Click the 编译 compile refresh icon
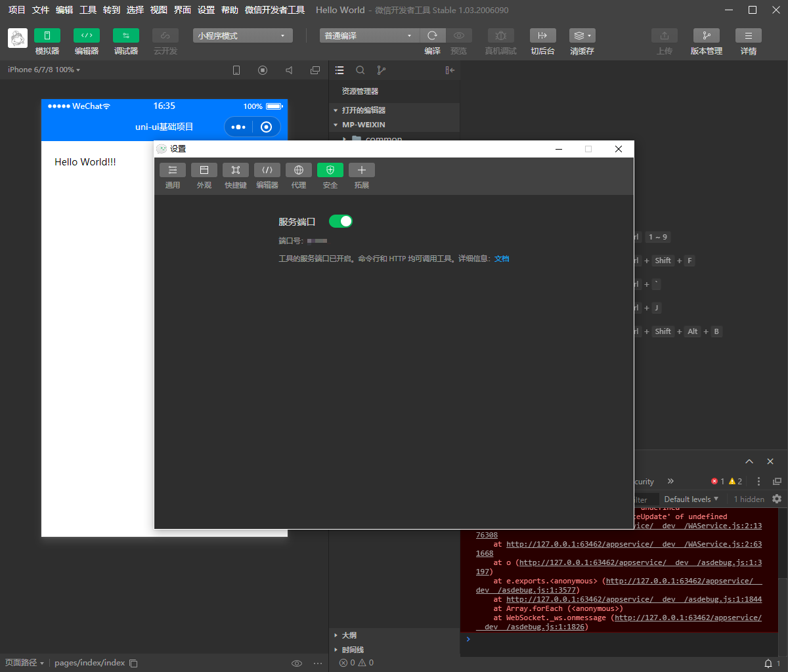Screen dimensions: 788x672 click(432, 35)
